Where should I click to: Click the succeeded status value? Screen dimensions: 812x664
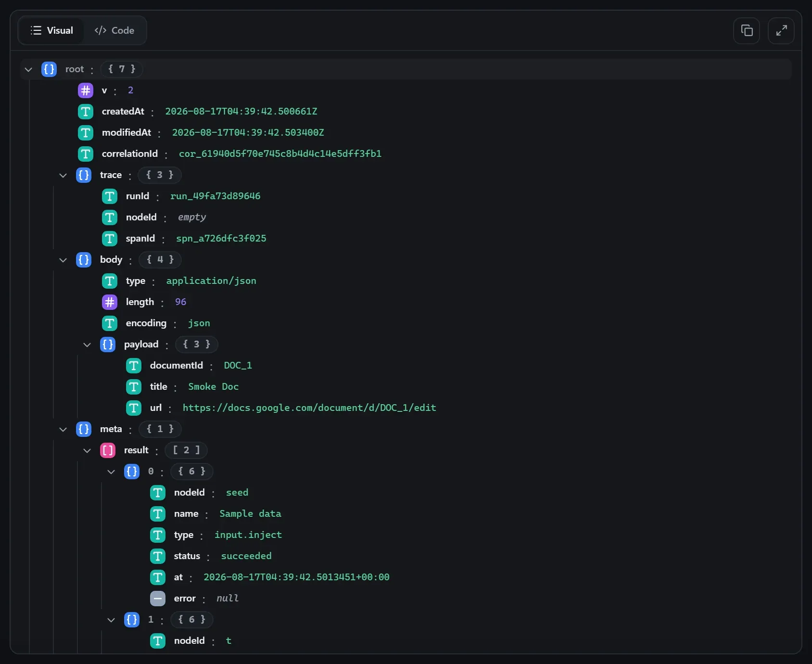pos(246,556)
